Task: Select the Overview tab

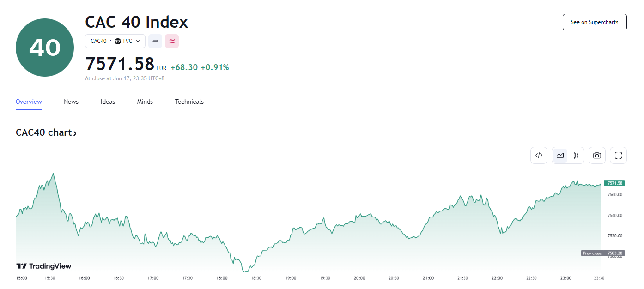Action: pyautogui.click(x=29, y=102)
